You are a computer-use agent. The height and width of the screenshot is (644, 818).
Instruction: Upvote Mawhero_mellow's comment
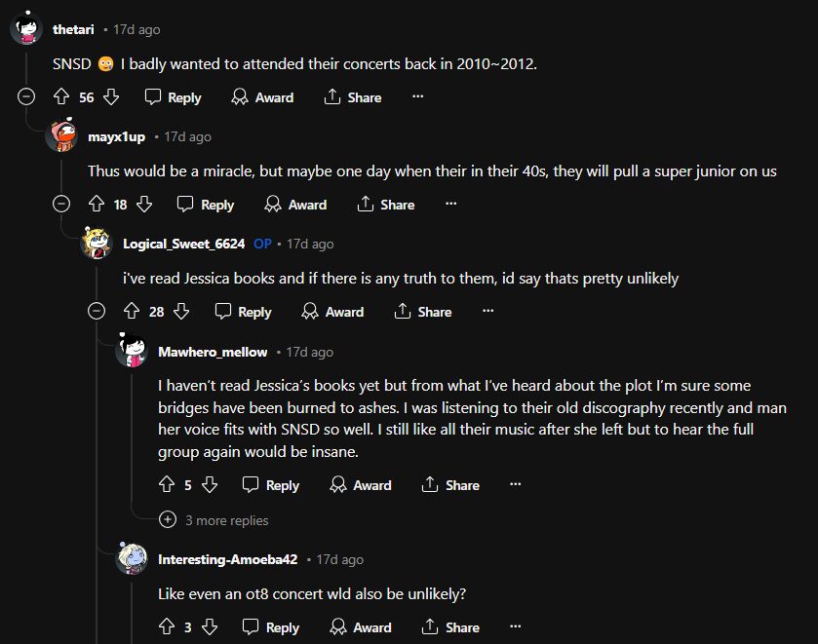[167, 485]
